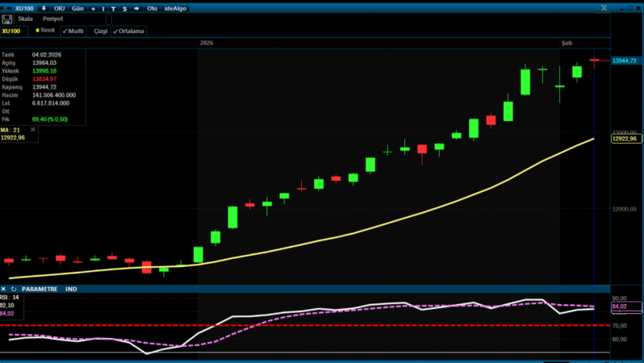
Task: Click the back arrow beside XU100 title
Action: (x=9, y=8)
